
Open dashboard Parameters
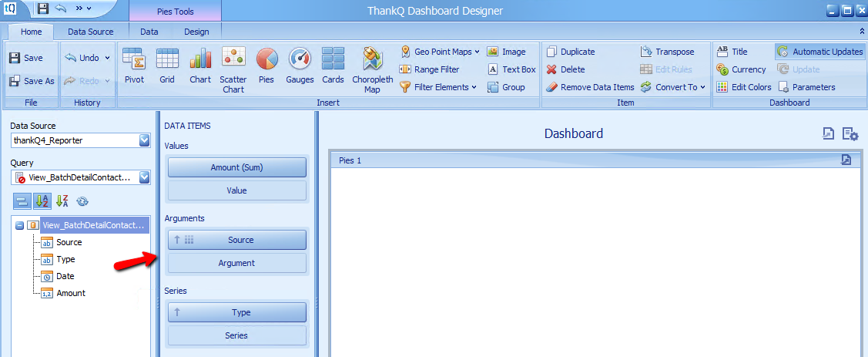click(806, 87)
